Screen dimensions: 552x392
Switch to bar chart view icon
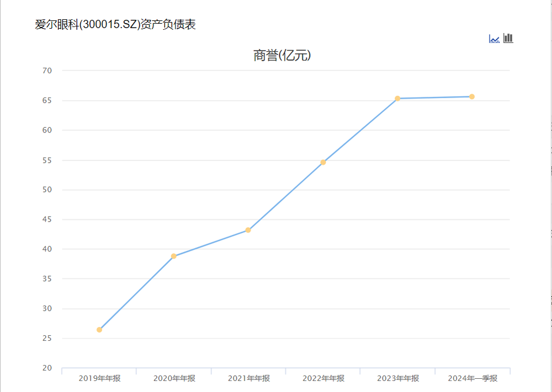pyautogui.click(x=508, y=38)
